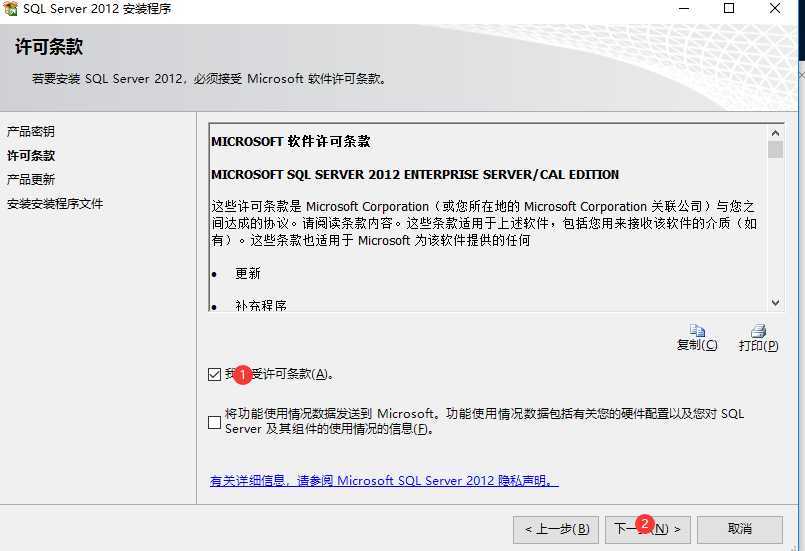Screen dimensions: 805x551
Task: Click the 更新 bullet in license text
Action: tap(247, 273)
